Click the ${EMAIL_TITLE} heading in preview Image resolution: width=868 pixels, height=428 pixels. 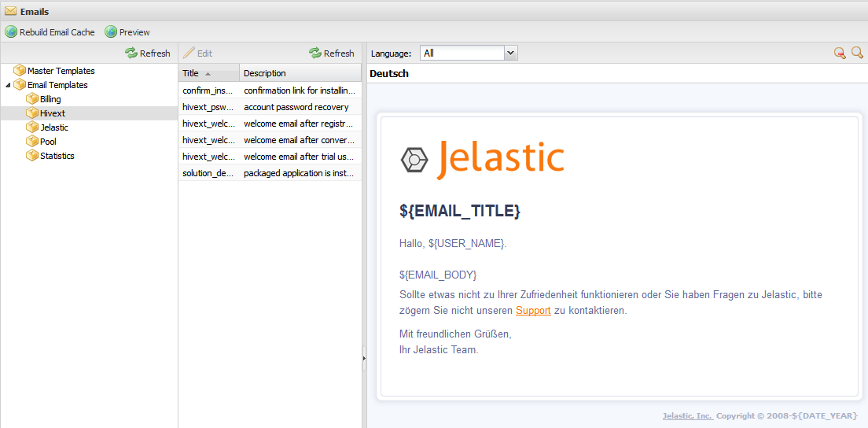460,211
